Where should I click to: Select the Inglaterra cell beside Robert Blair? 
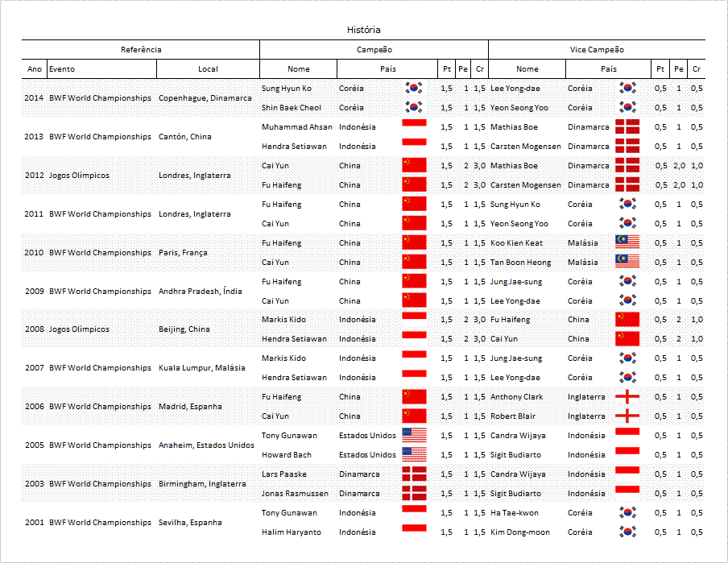coord(586,416)
